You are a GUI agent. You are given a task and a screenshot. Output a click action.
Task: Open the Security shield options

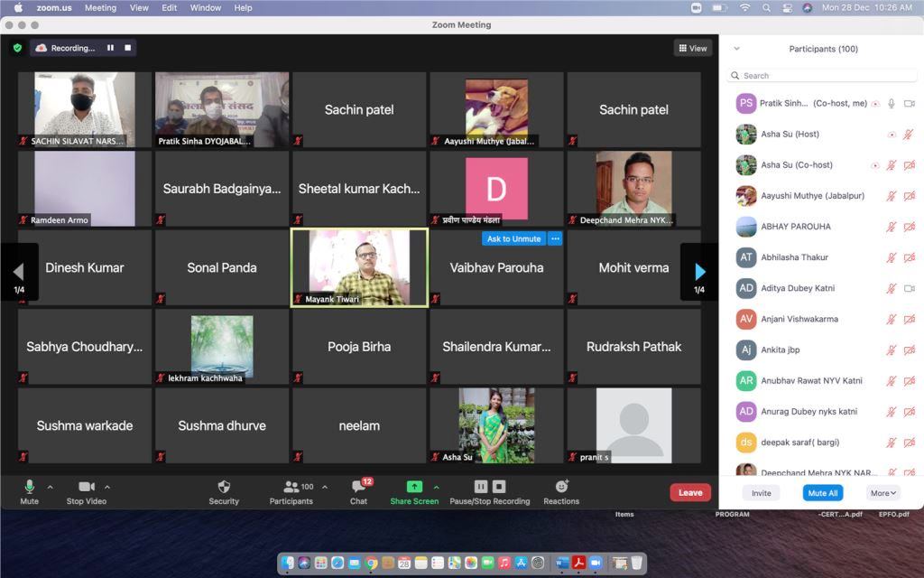click(224, 487)
